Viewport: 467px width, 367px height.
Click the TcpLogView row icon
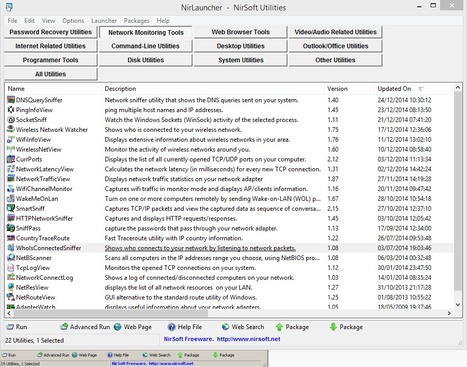click(x=11, y=268)
